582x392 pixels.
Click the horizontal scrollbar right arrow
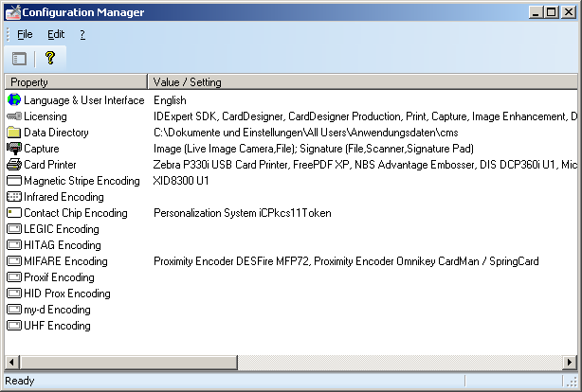coord(569,362)
